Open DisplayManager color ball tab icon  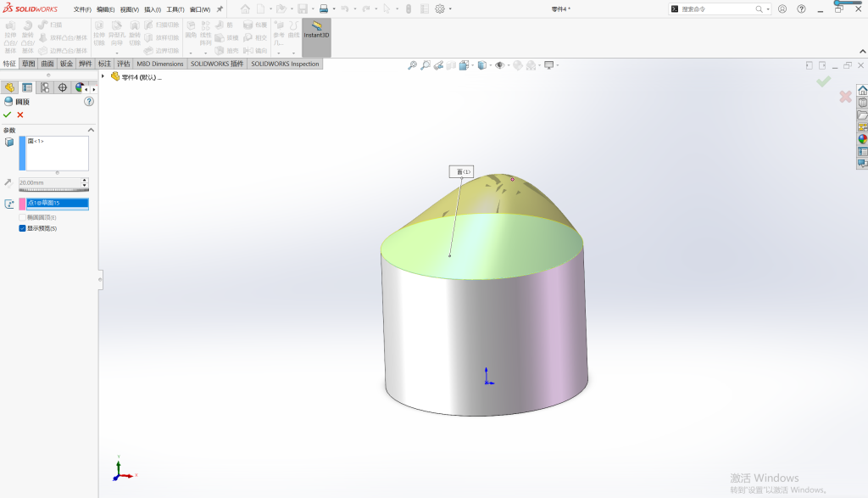80,87
